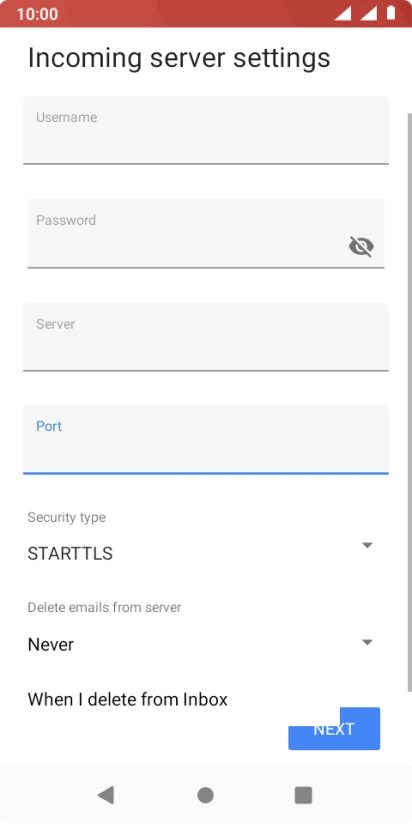The image size is (412, 824).
Task: Tap the battery status icon
Action: point(391,13)
